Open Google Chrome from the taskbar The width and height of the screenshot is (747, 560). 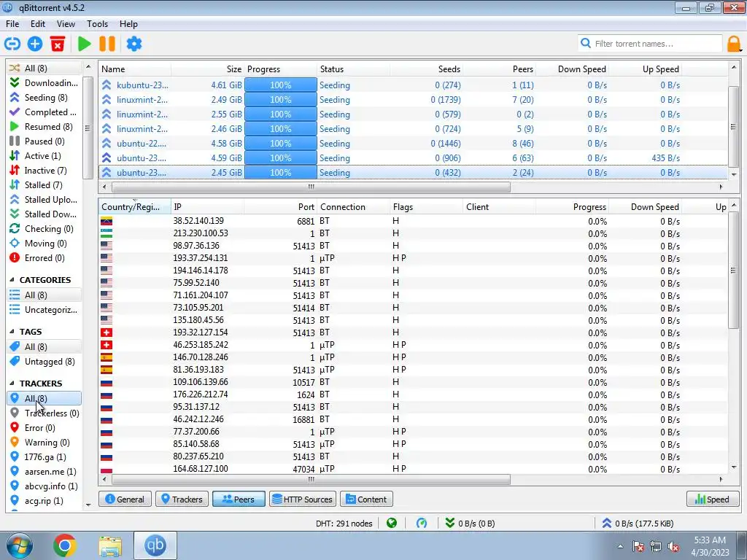pos(65,545)
